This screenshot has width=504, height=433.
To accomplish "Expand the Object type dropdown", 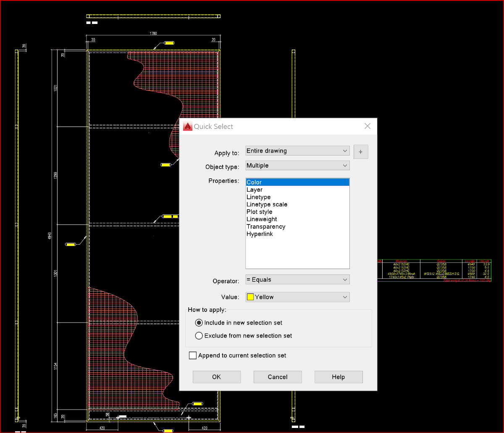I will click(297, 166).
